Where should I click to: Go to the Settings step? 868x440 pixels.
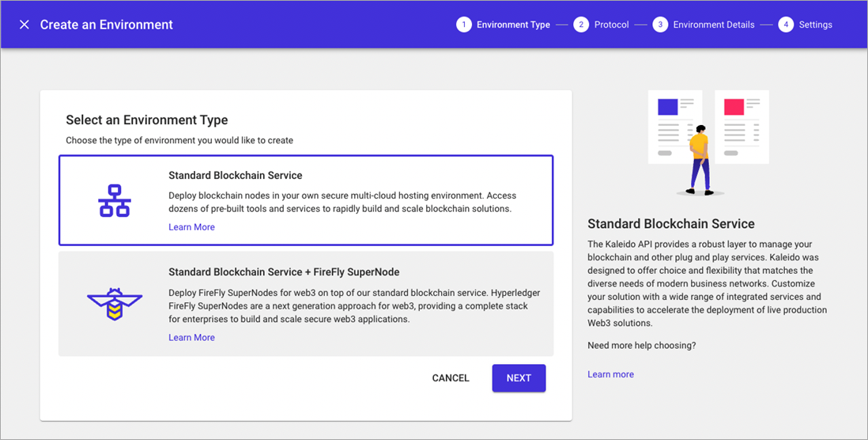[x=815, y=25]
